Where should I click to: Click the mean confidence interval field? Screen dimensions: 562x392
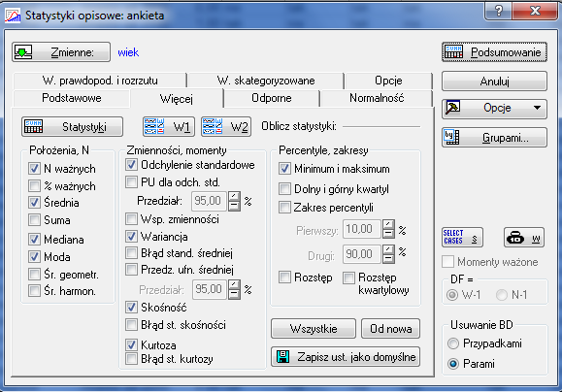pos(209,289)
